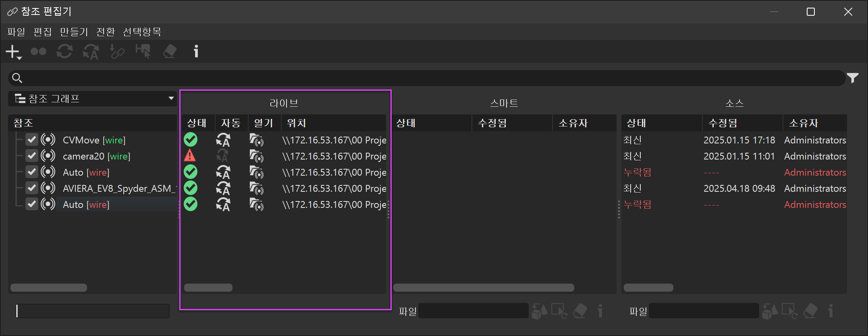Click the boxes icon beside the 소스 파일 field
Screen dimensions: 868x336
(x=770, y=311)
